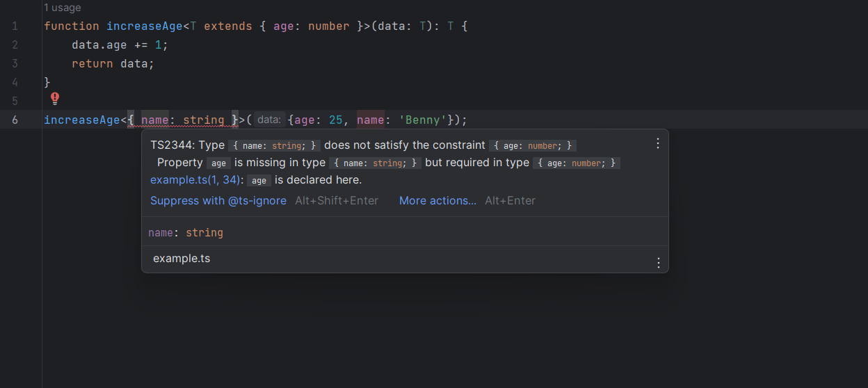Click line number 3 in the gutter
This screenshot has height=388, width=868.
point(15,63)
